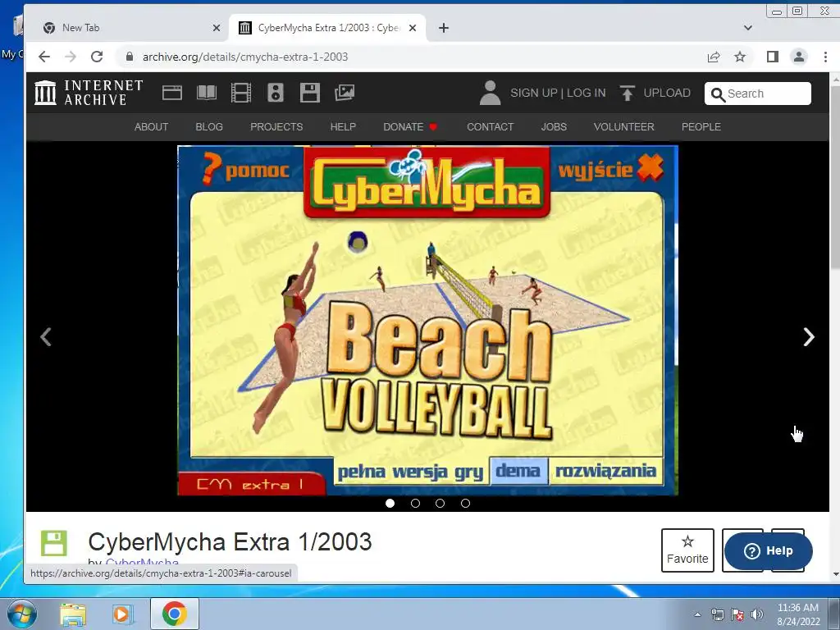
Task: Open Chrome three-dot menu
Action: [x=825, y=57]
